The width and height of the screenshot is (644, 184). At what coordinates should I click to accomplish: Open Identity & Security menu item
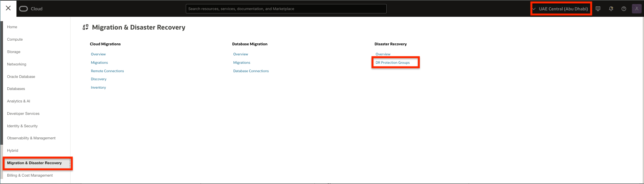[22, 126]
